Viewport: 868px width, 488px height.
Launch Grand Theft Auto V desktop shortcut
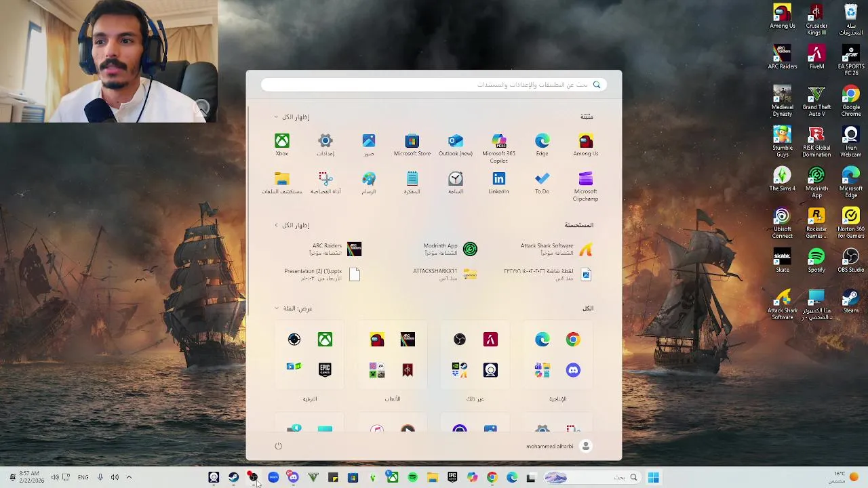816,102
